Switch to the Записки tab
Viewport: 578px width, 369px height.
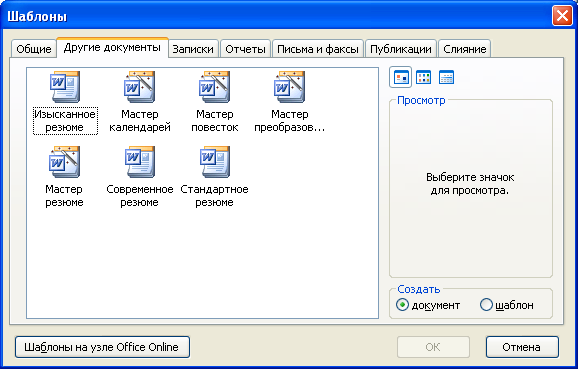193,49
